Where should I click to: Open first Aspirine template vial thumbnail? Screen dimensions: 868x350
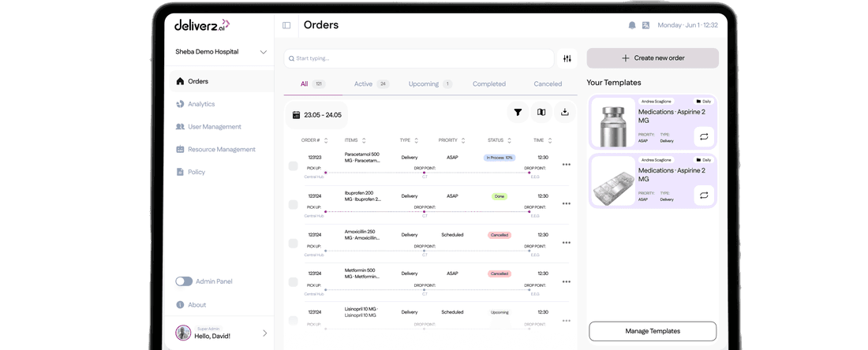pos(613,123)
